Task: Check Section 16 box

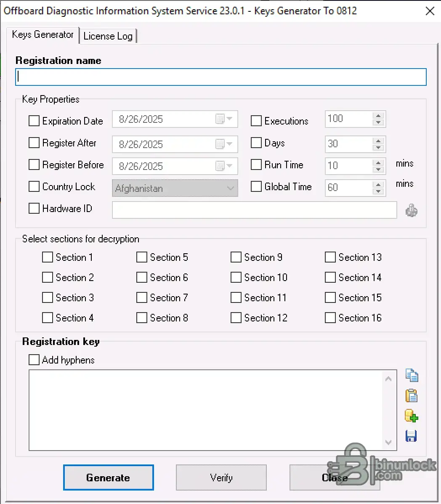Action: (x=330, y=318)
